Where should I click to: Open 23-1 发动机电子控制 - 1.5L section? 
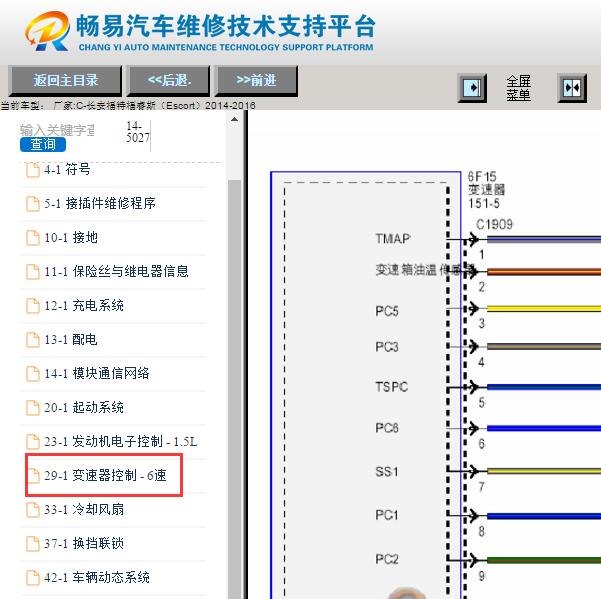click(x=120, y=441)
